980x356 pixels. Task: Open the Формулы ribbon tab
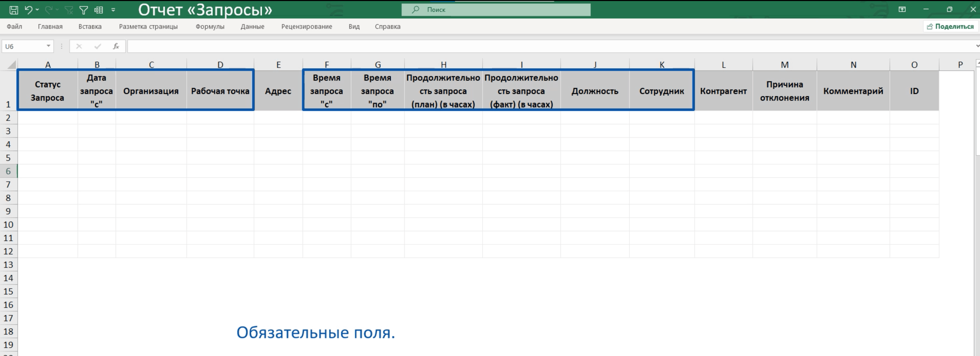pos(210,27)
